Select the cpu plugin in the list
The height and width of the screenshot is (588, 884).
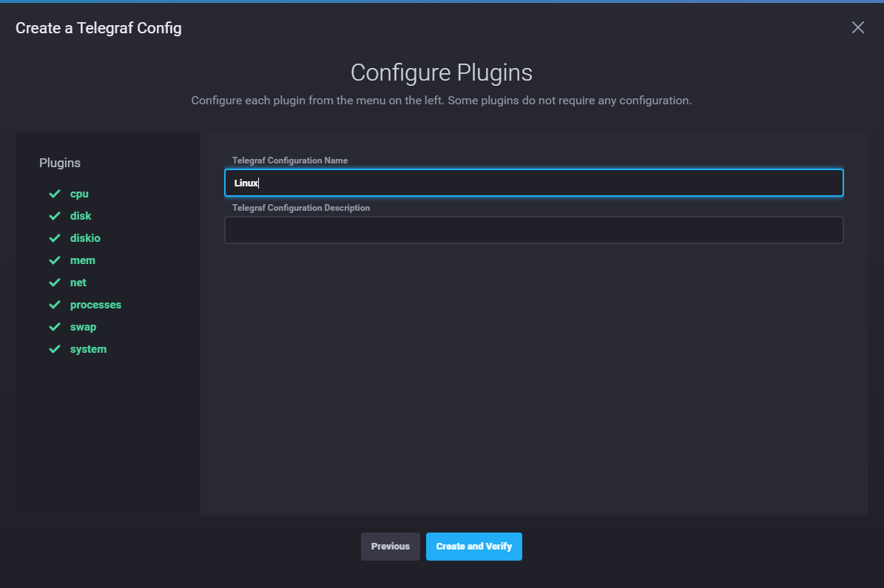[79, 194]
